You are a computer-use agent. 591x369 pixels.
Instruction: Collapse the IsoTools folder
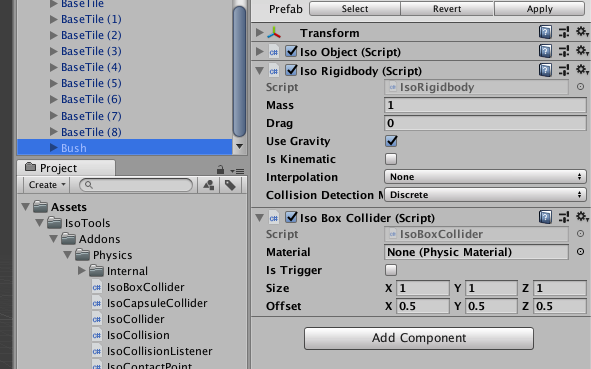click(x=40, y=223)
